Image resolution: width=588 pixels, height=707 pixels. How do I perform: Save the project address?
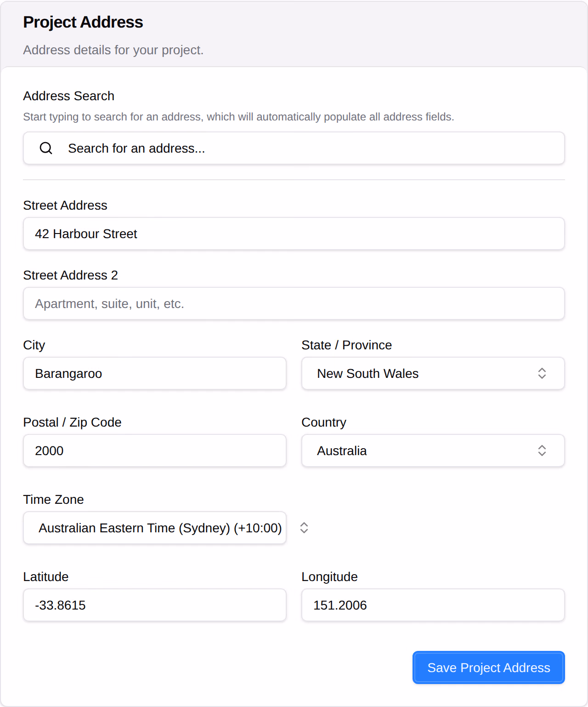pos(489,667)
